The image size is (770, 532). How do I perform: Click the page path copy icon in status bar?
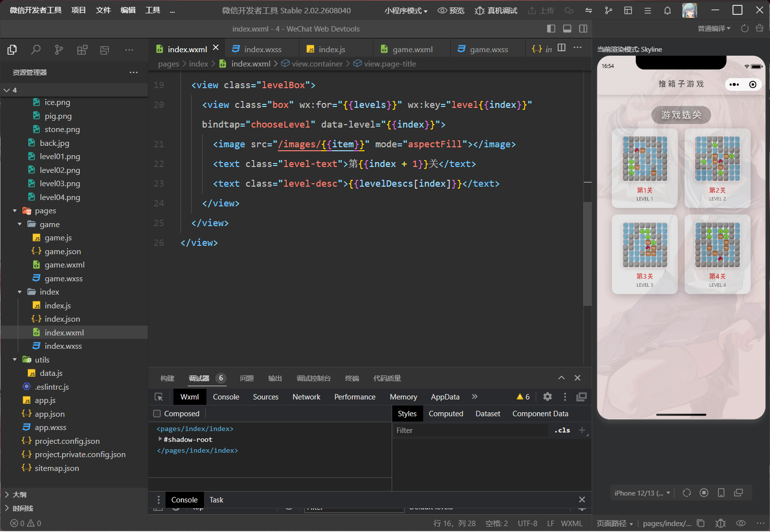(x=701, y=523)
